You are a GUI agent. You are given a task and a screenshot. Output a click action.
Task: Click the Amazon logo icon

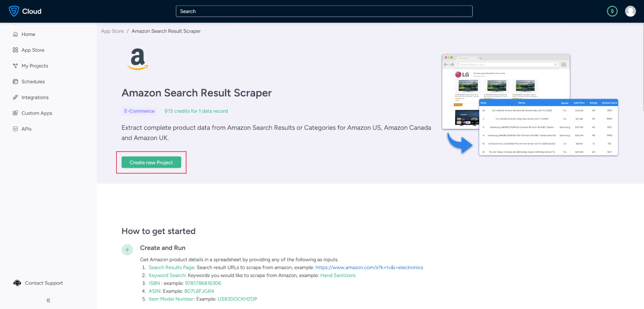point(137,59)
